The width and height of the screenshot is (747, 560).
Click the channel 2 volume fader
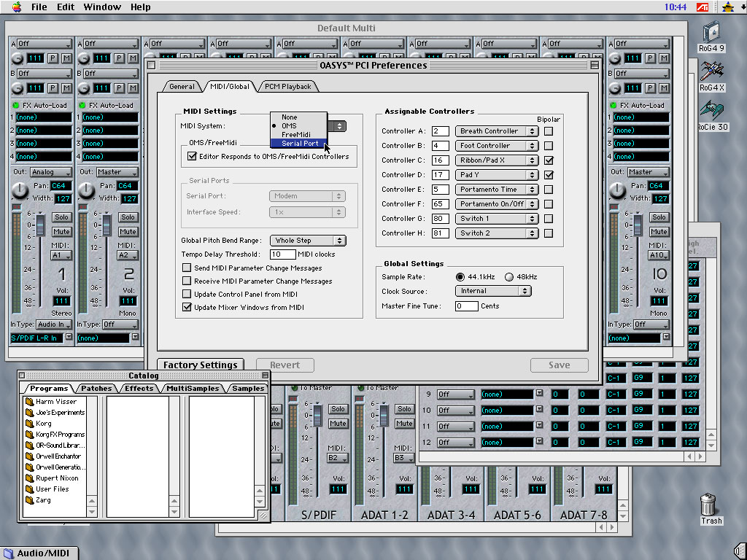(x=107, y=225)
